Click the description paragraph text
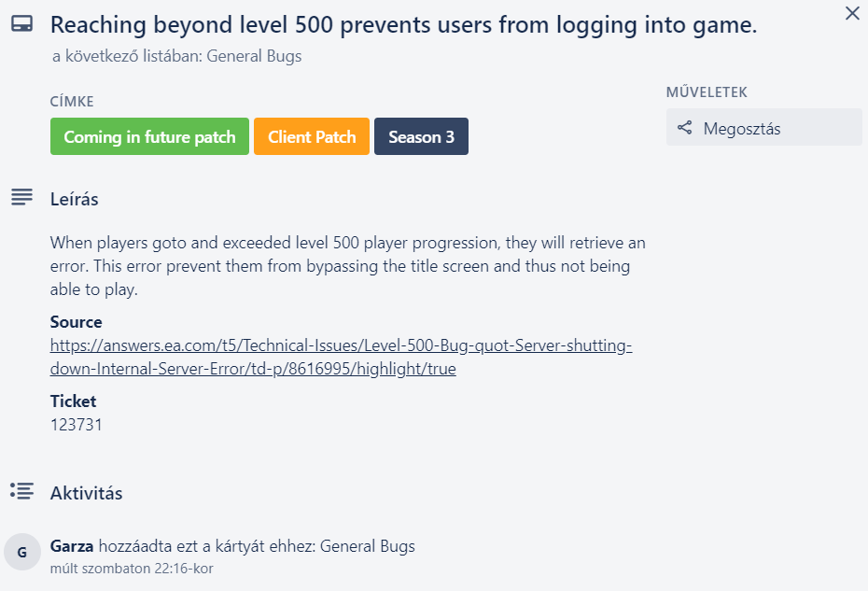The height and width of the screenshot is (591, 868). coord(347,266)
